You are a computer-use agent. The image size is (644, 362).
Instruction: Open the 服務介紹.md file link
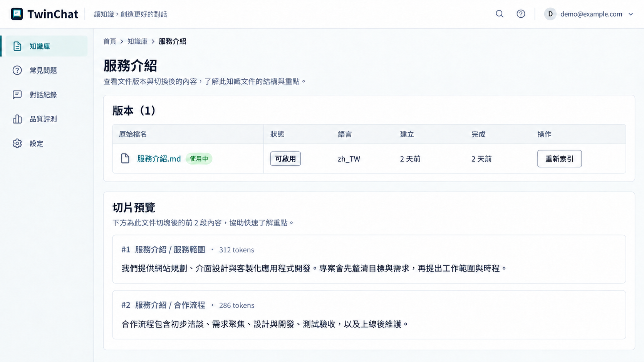pos(159,158)
